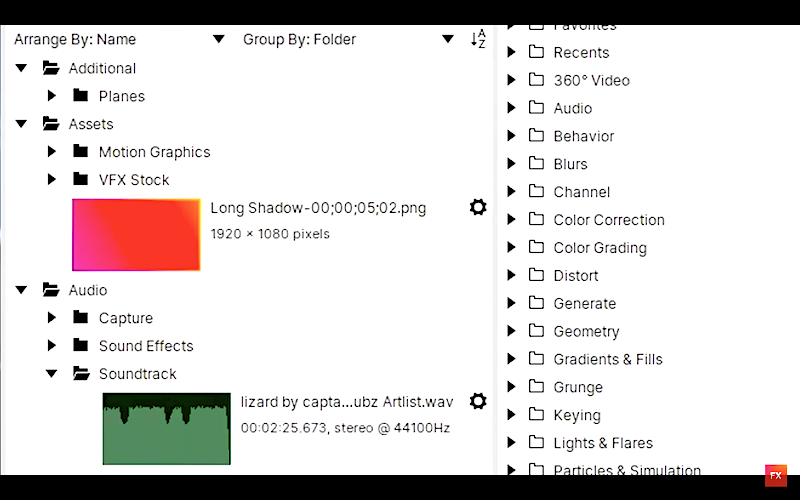Click the 360° Video folder icon
The height and width of the screenshot is (500, 800).
point(536,79)
